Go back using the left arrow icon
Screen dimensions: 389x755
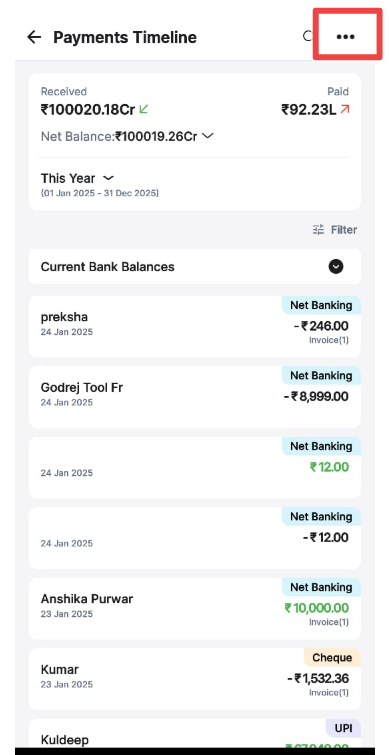tap(34, 37)
